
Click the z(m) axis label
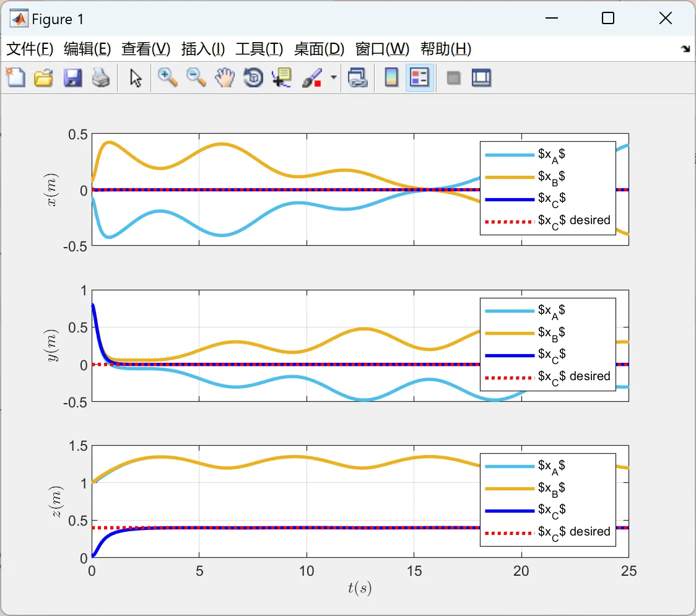click(x=57, y=501)
